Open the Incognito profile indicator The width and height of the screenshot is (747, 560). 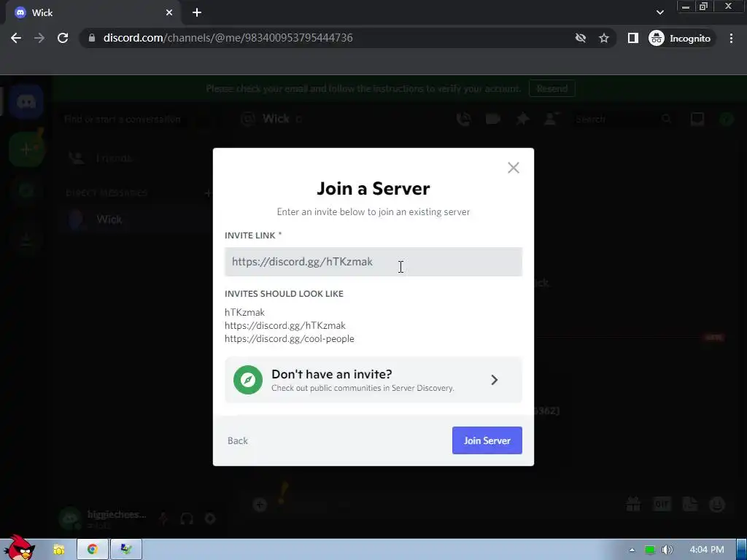(x=680, y=38)
